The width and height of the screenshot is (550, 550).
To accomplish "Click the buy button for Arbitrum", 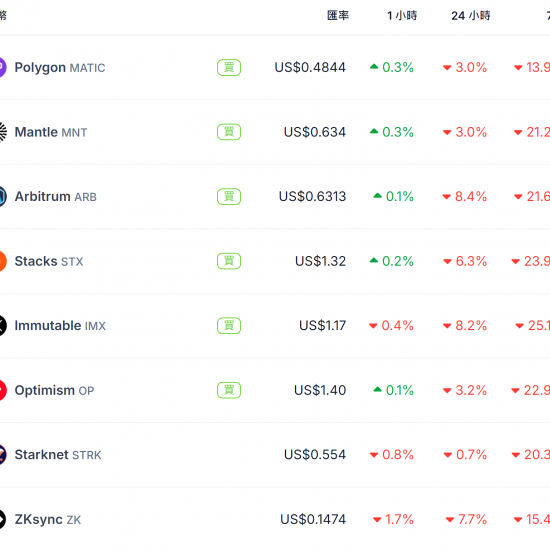I will (229, 196).
